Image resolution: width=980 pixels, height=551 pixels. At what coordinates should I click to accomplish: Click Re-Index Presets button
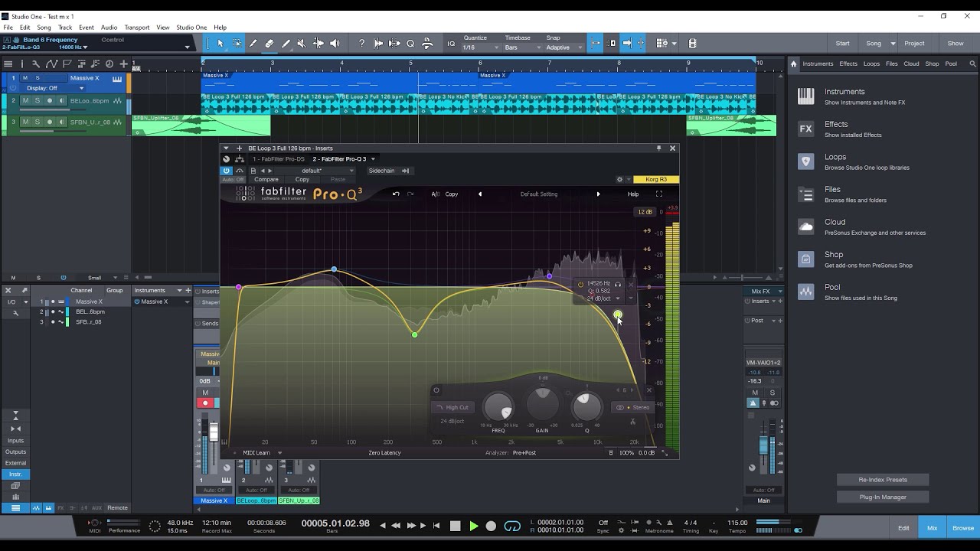[883, 480]
